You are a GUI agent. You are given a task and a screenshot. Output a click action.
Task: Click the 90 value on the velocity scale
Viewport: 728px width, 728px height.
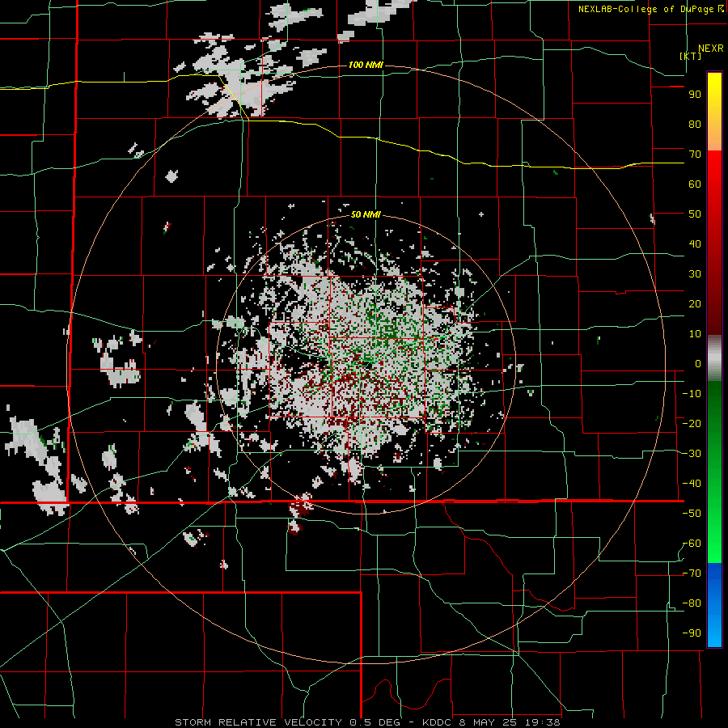point(695,95)
